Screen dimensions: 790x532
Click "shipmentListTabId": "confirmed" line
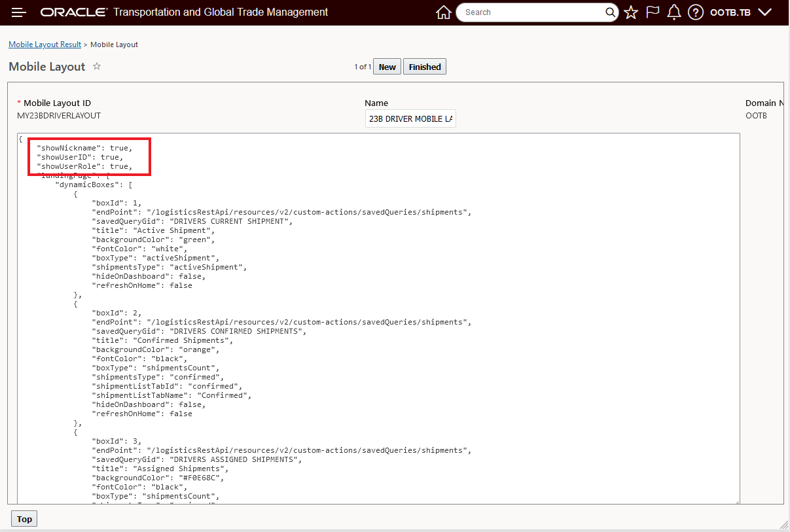[167, 386]
